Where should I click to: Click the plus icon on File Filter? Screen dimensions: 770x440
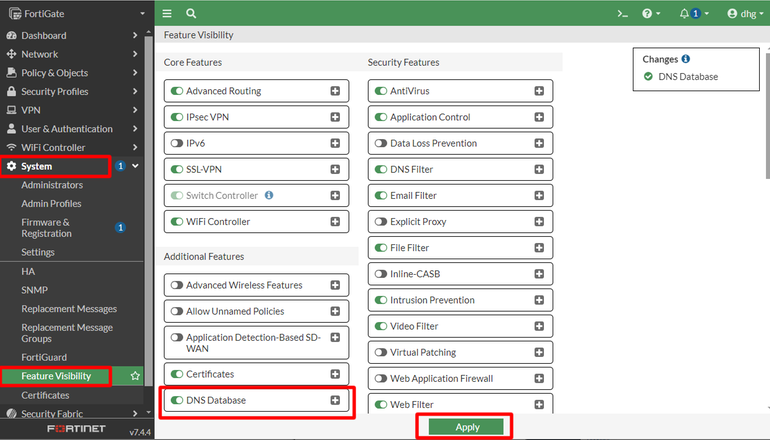coord(539,248)
